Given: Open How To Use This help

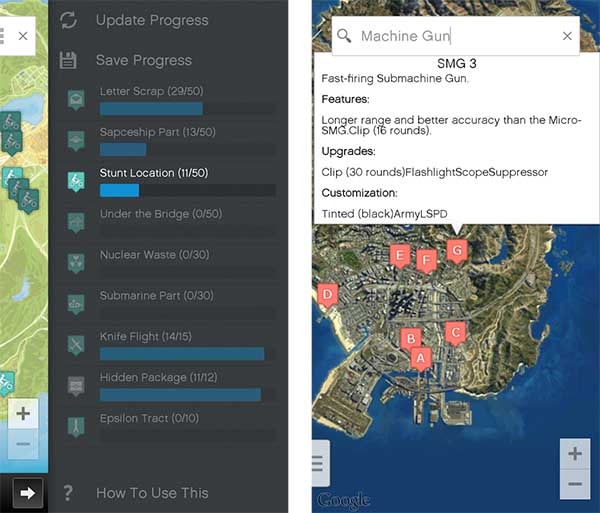Looking at the screenshot, I should pyautogui.click(x=152, y=492).
